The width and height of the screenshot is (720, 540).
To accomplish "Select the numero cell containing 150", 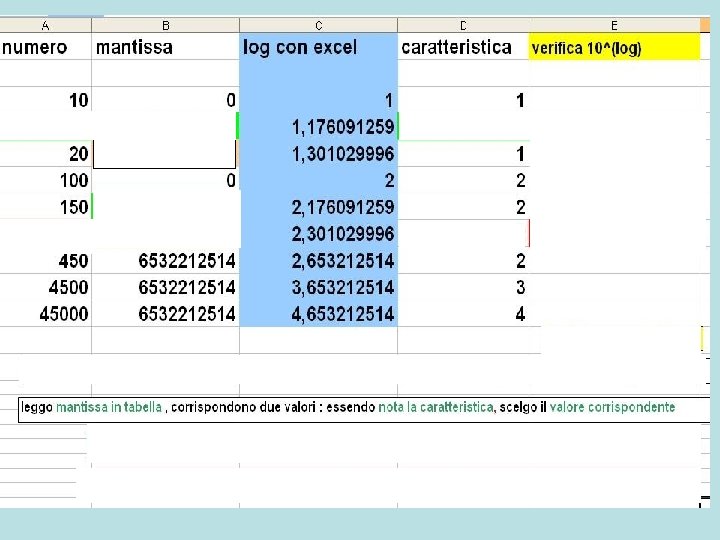I will (x=45, y=207).
